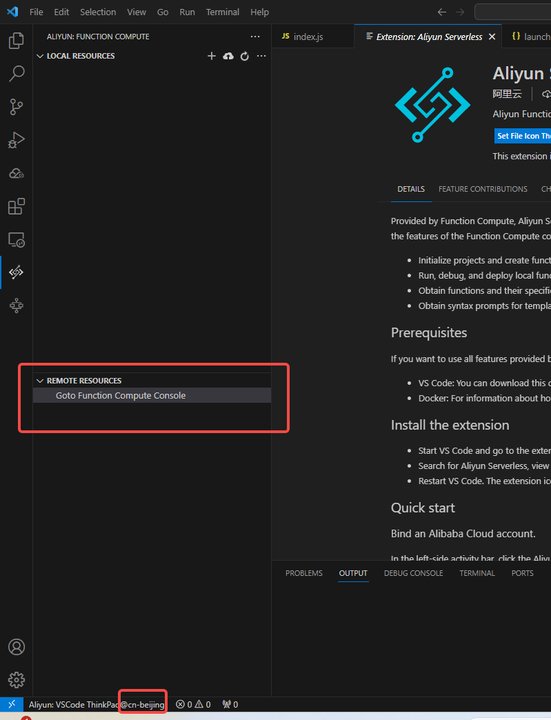Open the Extensions view icon
Viewport: 551px width, 720px height.
pyautogui.click(x=16, y=206)
